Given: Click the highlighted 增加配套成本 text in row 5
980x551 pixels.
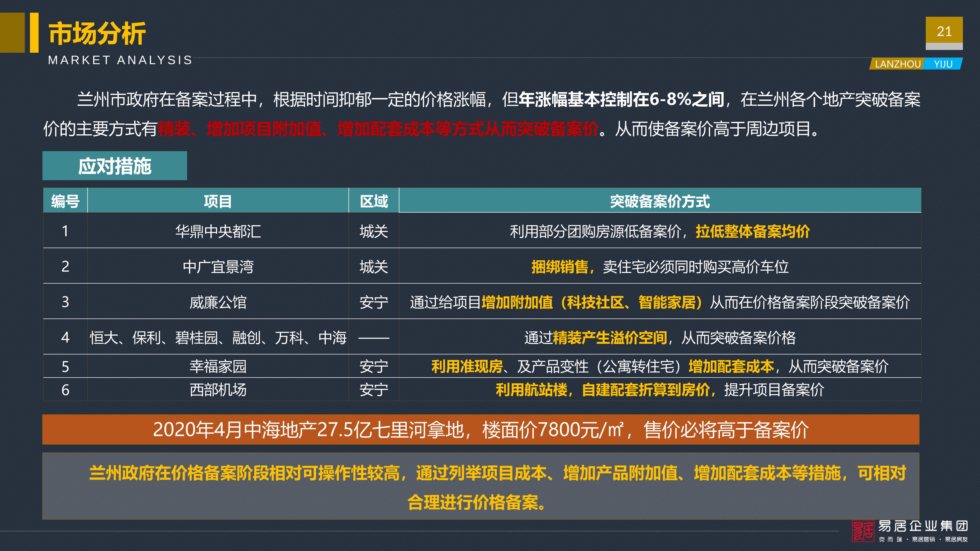Looking at the screenshot, I should click(731, 367).
